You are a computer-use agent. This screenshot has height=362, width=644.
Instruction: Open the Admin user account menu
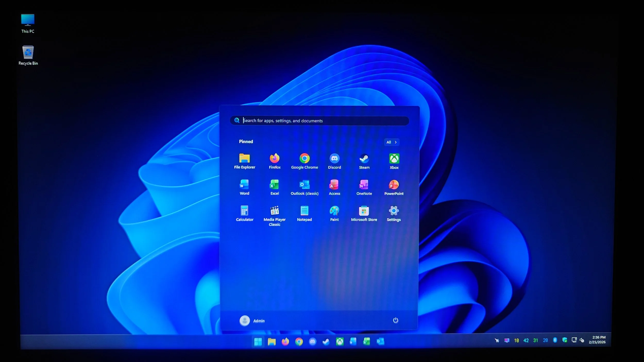(252, 321)
